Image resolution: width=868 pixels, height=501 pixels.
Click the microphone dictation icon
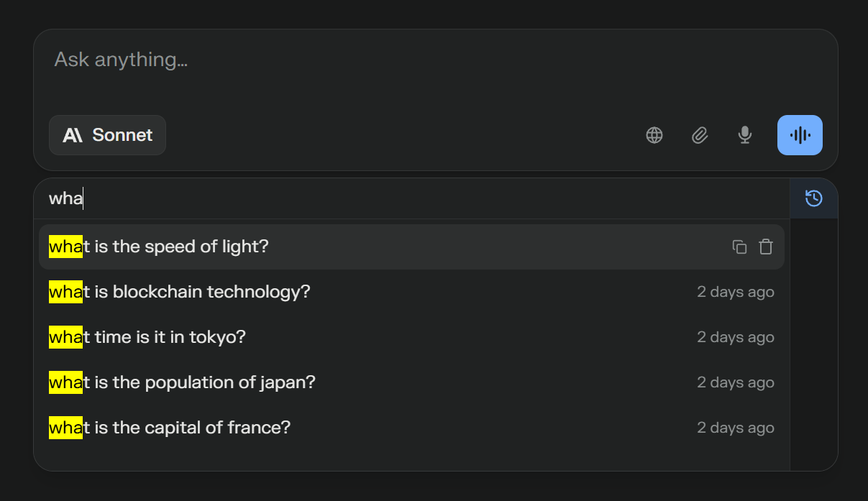pyautogui.click(x=745, y=135)
